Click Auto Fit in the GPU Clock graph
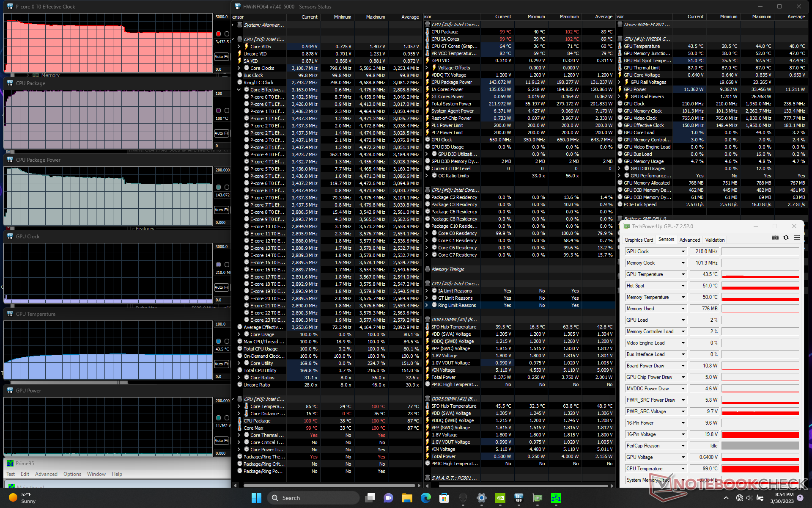This screenshot has width=812, height=508. tap(222, 287)
